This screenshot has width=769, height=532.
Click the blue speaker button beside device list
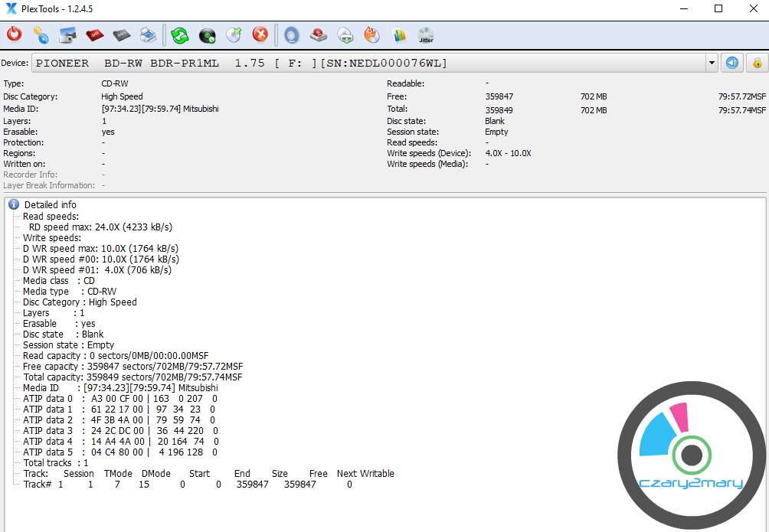click(x=733, y=63)
